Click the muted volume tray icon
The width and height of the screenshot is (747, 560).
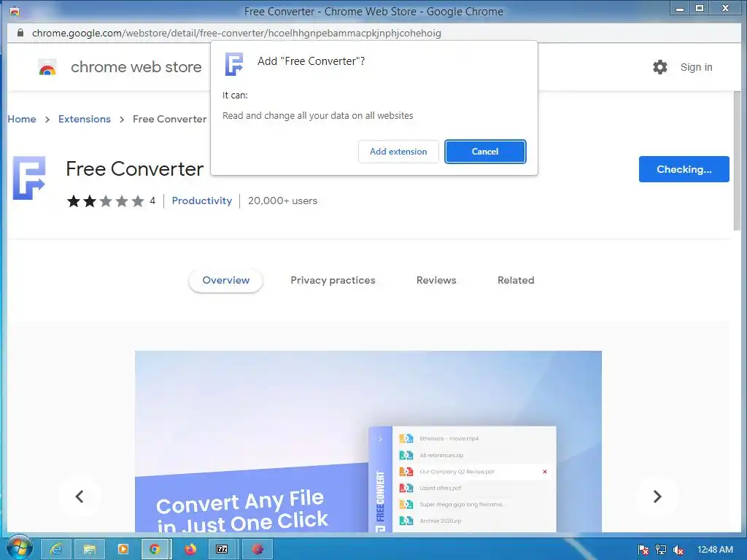point(678,550)
